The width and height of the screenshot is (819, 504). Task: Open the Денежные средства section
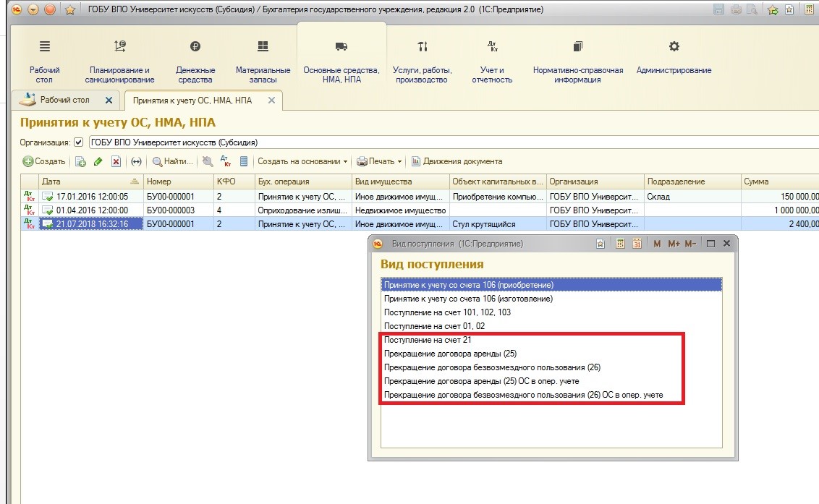coord(195,61)
